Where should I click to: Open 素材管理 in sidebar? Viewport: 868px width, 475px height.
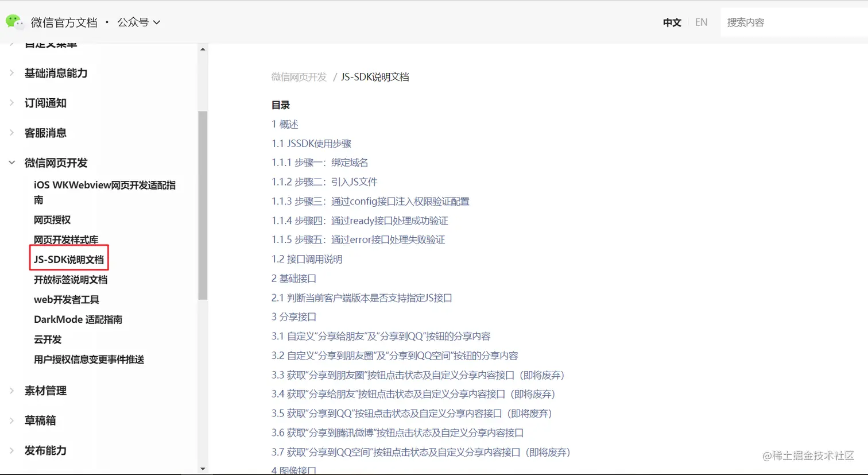click(x=45, y=391)
